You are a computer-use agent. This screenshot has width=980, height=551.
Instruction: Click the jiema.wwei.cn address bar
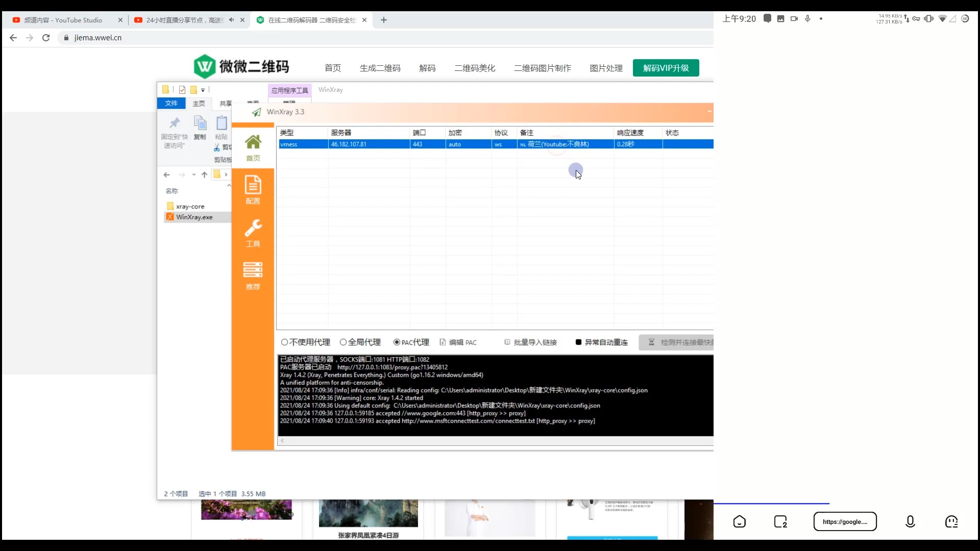coord(385,38)
